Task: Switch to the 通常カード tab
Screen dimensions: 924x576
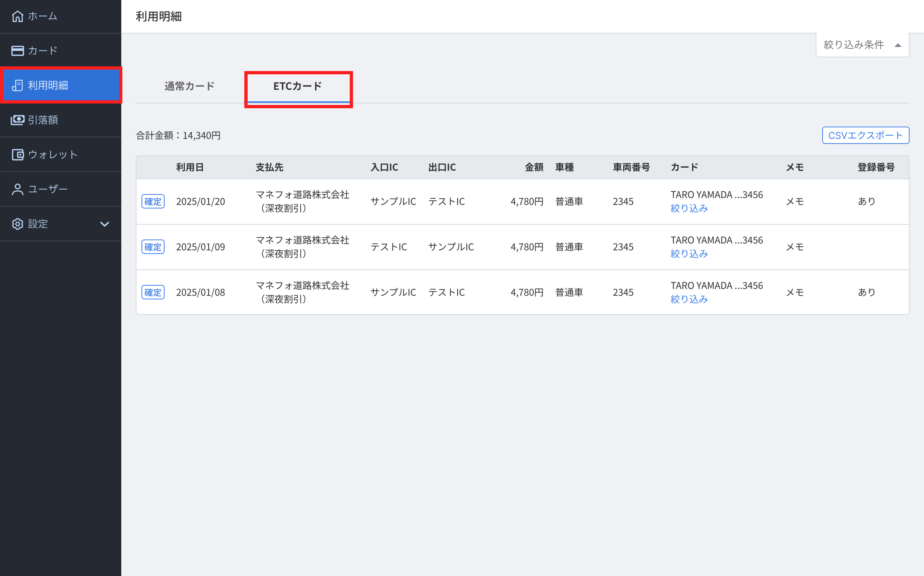Action: click(189, 86)
